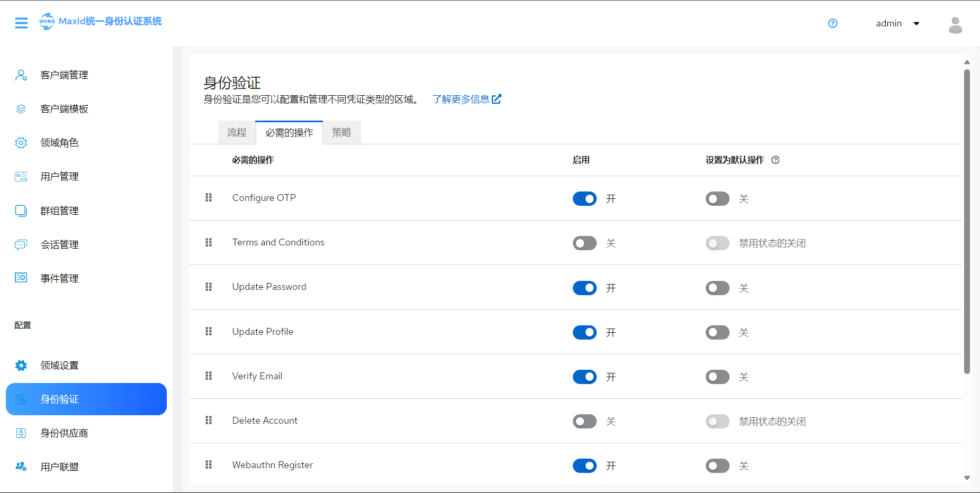Click the 会话管理 chat icon
Viewport: 980px width, 493px height.
pos(21,245)
